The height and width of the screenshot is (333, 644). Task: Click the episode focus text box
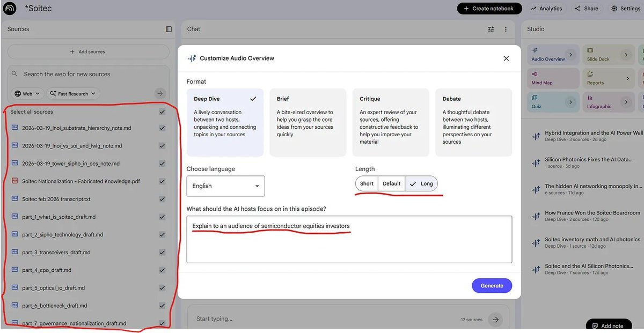click(x=349, y=239)
